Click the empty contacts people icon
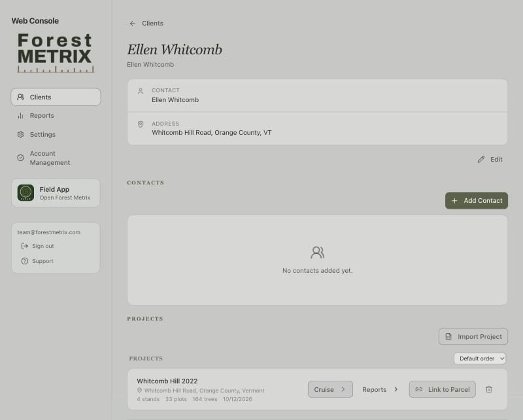Screen dimensions: 523x420 point(317,253)
